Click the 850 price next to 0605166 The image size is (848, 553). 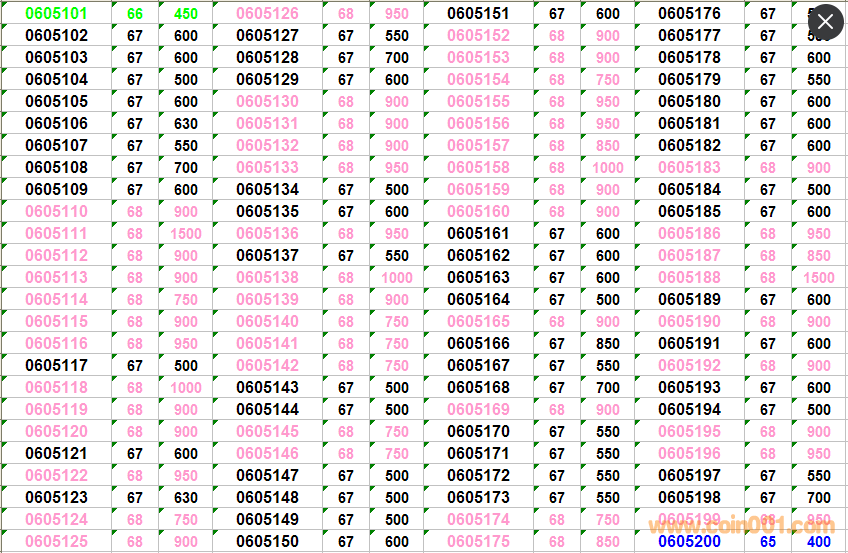tap(608, 344)
